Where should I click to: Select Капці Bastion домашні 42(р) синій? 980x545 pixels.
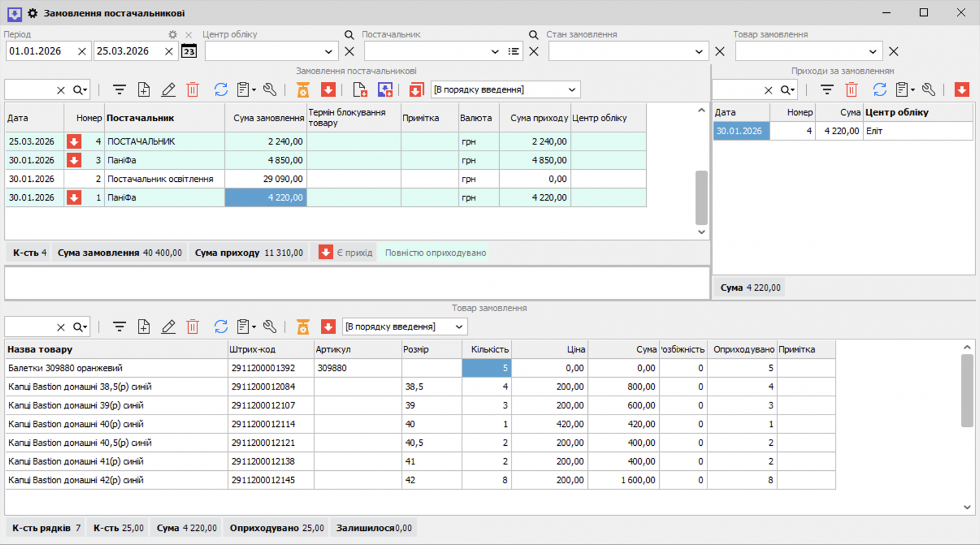[x=420, y=480]
